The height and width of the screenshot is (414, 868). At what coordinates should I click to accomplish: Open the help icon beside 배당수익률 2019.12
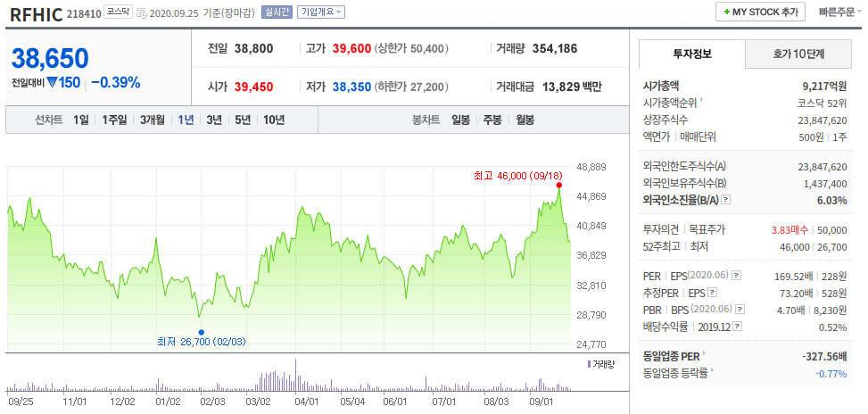pos(738,327)
